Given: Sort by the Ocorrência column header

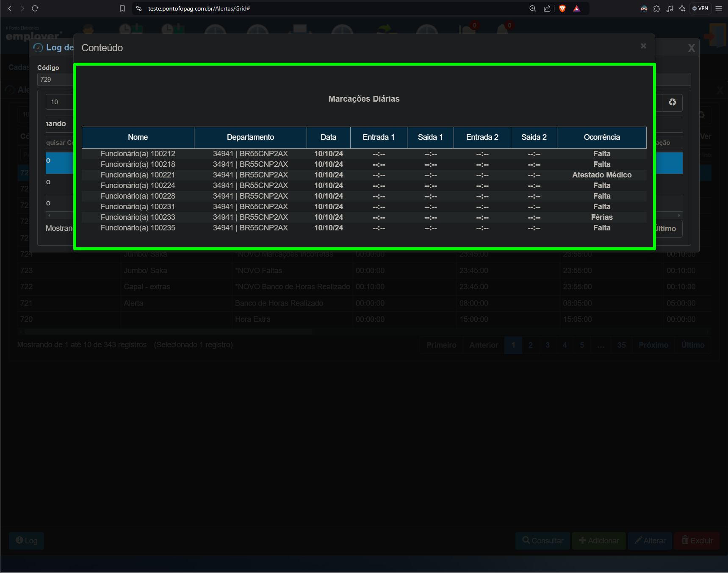Looking at the screenshot, I should (x=601, y=137).
